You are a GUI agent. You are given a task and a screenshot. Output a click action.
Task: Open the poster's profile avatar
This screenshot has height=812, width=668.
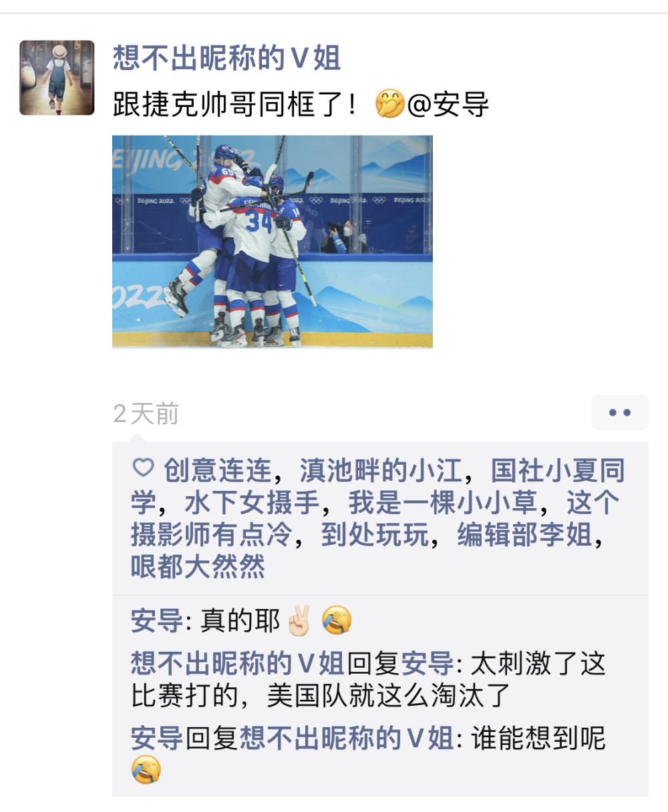[57, 77]
